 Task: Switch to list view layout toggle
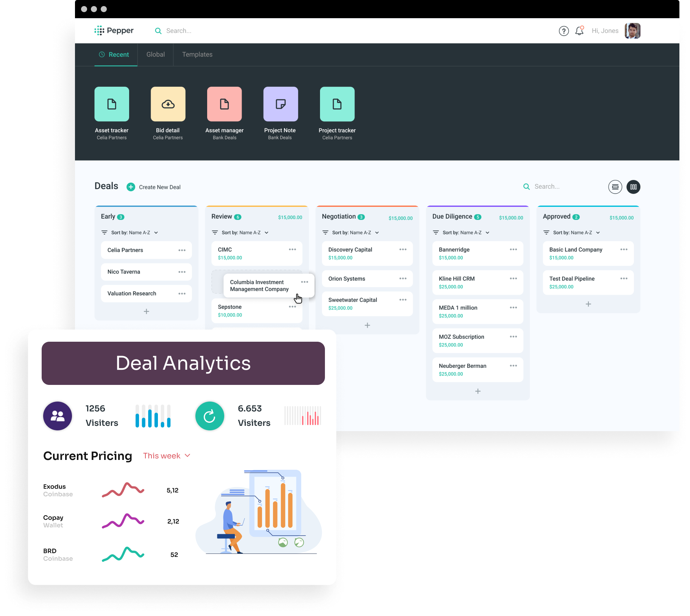pyautogui.click(x=615, y=187)
